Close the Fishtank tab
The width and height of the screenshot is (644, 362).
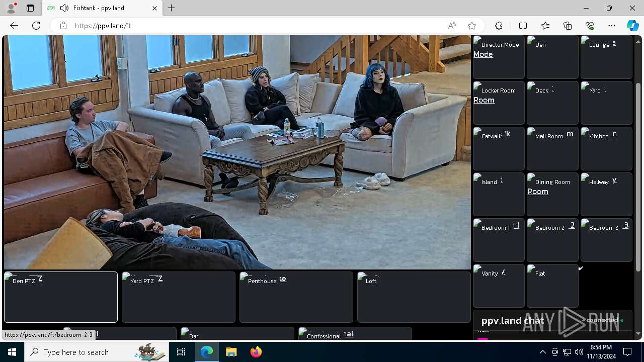[x=154, y=8]
